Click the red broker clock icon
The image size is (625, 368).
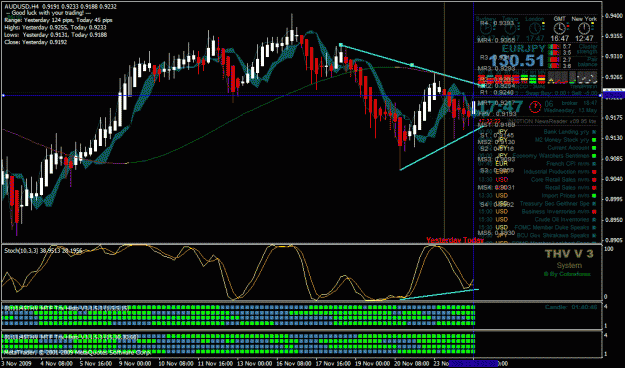pos(535,107)
